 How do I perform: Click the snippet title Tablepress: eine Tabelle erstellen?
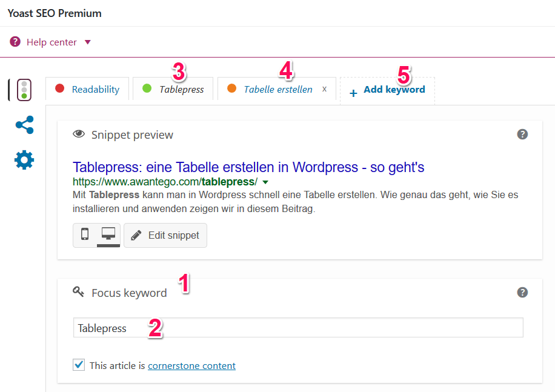point(248,167)
